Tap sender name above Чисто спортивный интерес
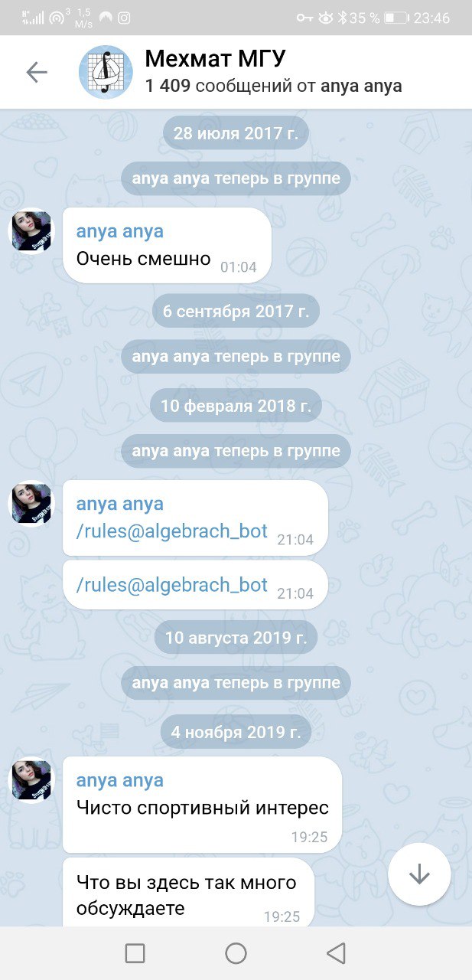The image size is (472, 980). (x=119, y=780)
